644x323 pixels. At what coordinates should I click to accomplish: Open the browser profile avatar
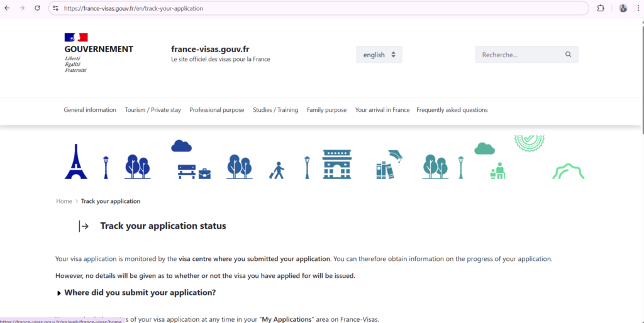(x=623, y=8)
